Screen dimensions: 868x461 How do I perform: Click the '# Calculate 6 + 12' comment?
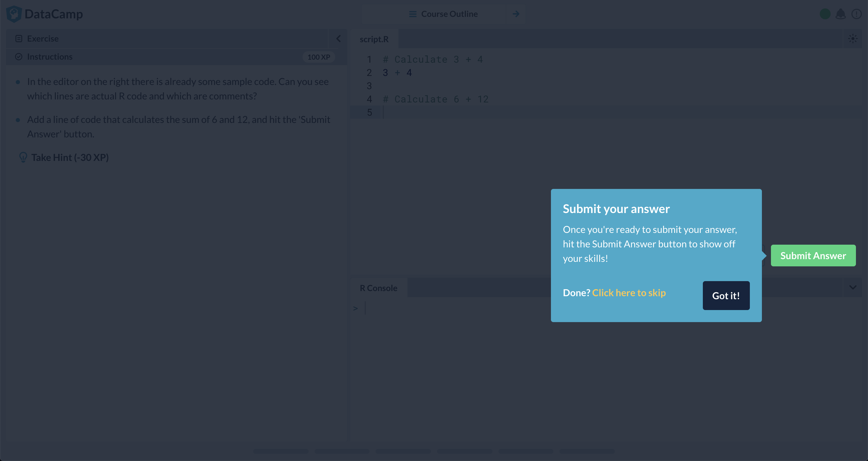[x=436, y=99]
